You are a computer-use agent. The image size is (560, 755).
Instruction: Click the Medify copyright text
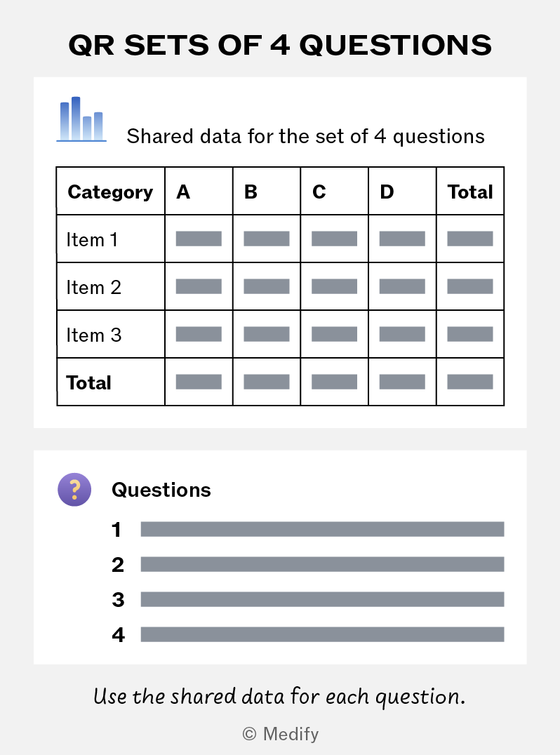pyautogui.click(x=280, y=734)
